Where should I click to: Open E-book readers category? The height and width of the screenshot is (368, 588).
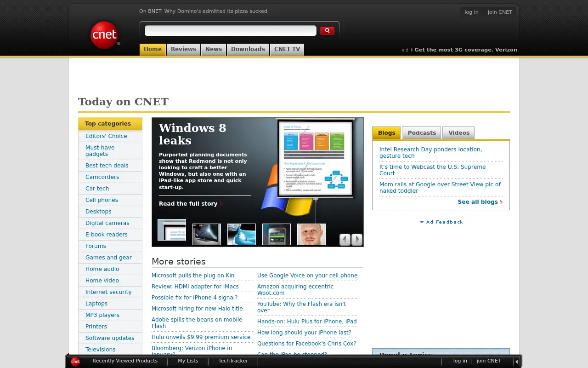tap(107, 235)
